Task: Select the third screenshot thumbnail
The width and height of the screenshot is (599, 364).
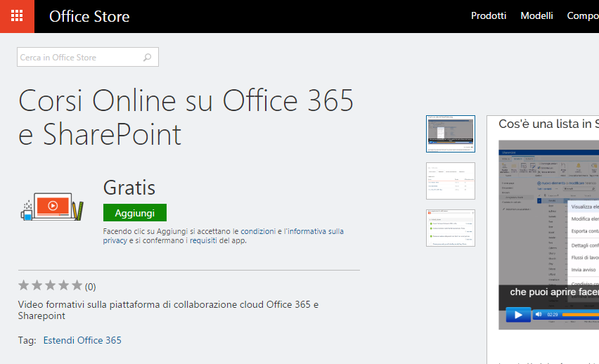Action: [451, 228]
